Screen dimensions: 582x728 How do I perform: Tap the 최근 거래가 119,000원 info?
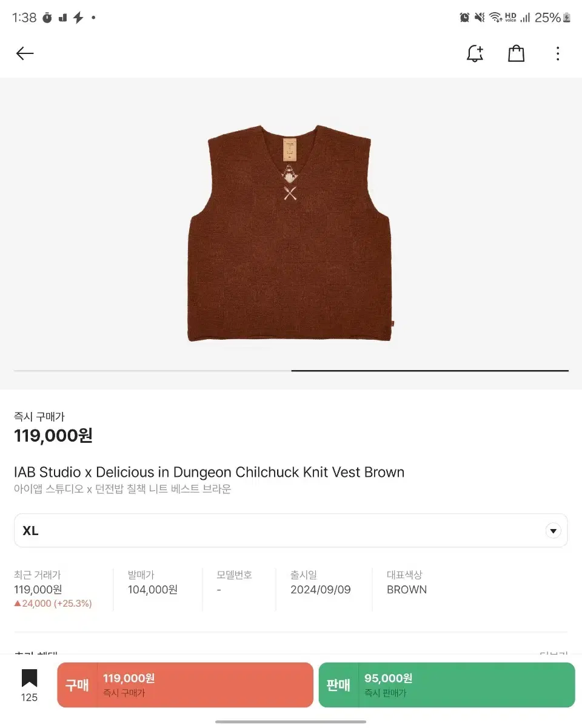[53, 589]
